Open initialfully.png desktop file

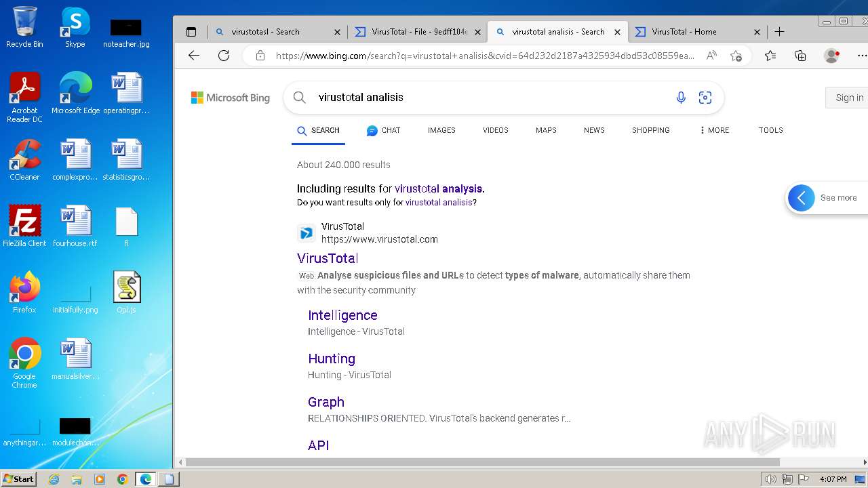click(75, 298)
